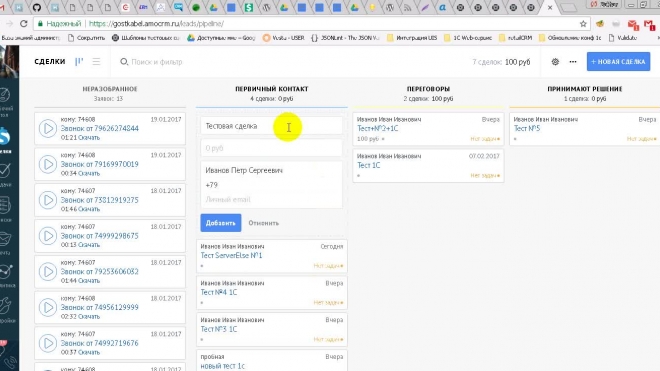This screenshot has height=371, width=660.
Task: Download the 01:21 call via Скачать
Action: 89,138
